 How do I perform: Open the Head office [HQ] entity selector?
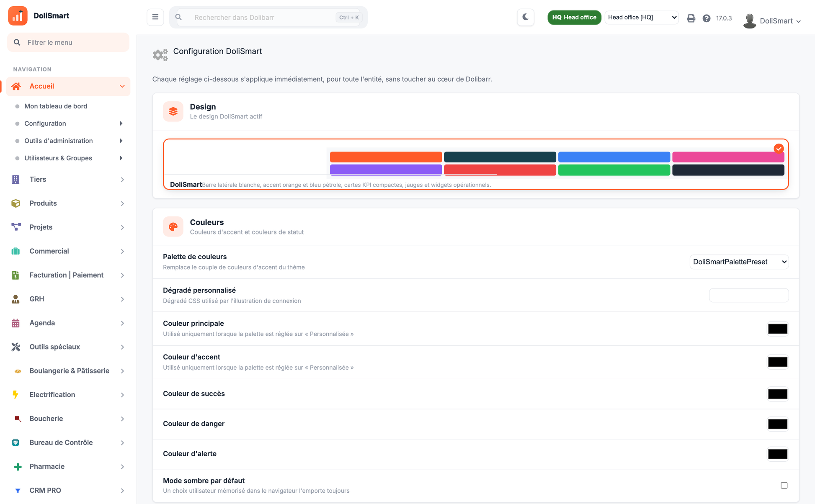(x=642, y=17)
